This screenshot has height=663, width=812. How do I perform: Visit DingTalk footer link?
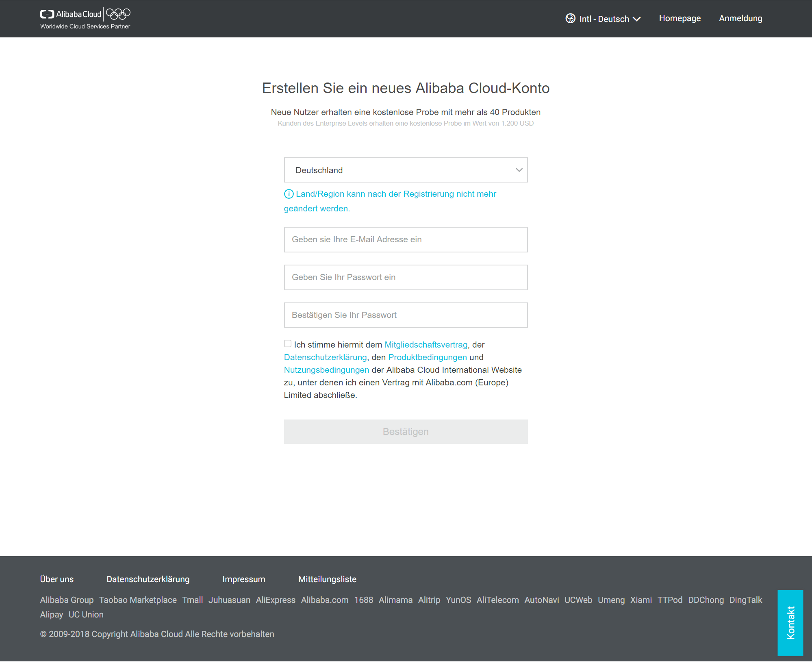pyautogui.click(x=745, y=600)
